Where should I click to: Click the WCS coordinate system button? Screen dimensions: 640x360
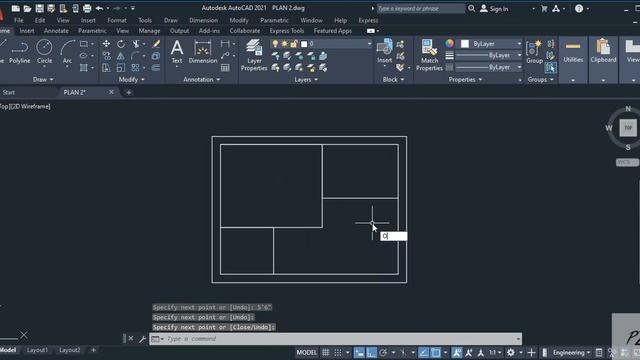(627, 162)
